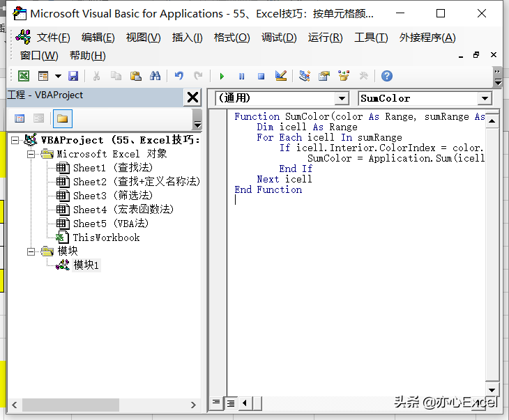Open Find with the binoculars icon
Viewport: 509px width, 420px height.
click(x=155, y=76)
